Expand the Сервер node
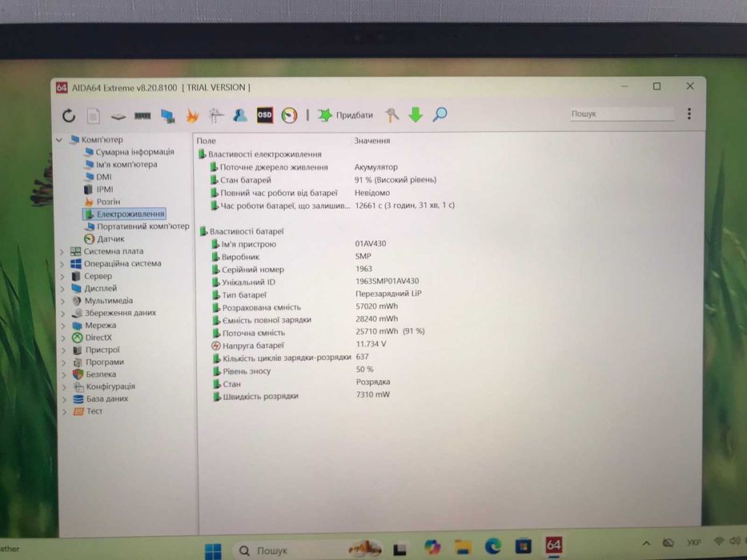This screenshot has height=560, width=747. [62, 276]
